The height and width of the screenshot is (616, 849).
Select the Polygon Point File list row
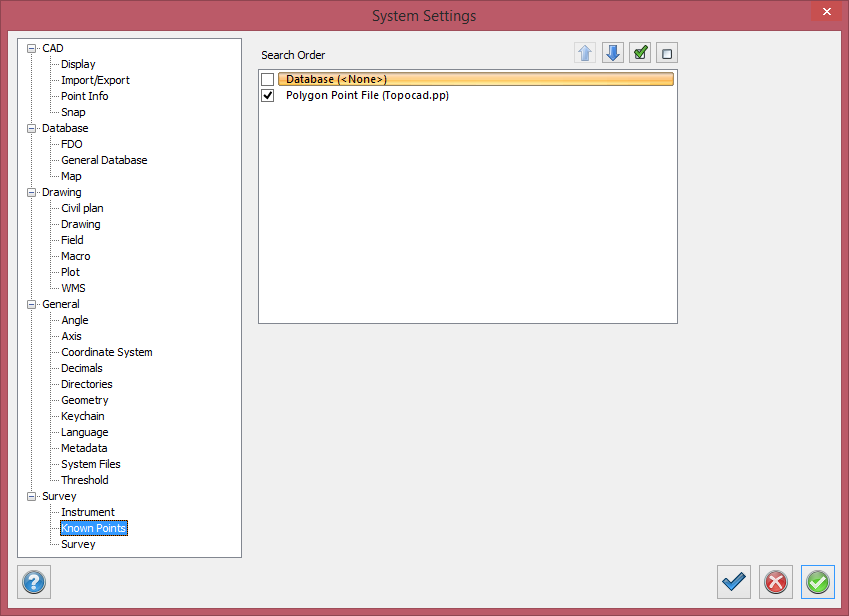[367, 95]
